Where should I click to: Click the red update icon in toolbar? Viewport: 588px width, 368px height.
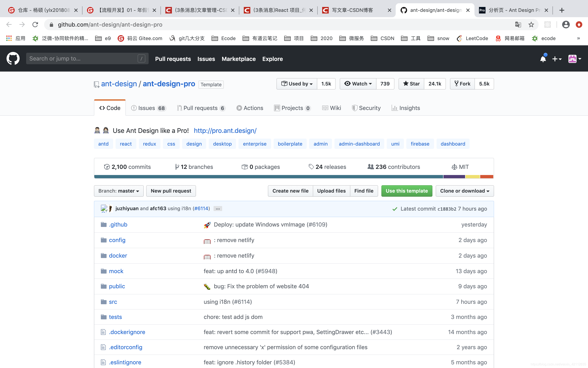tap(579, 25)
